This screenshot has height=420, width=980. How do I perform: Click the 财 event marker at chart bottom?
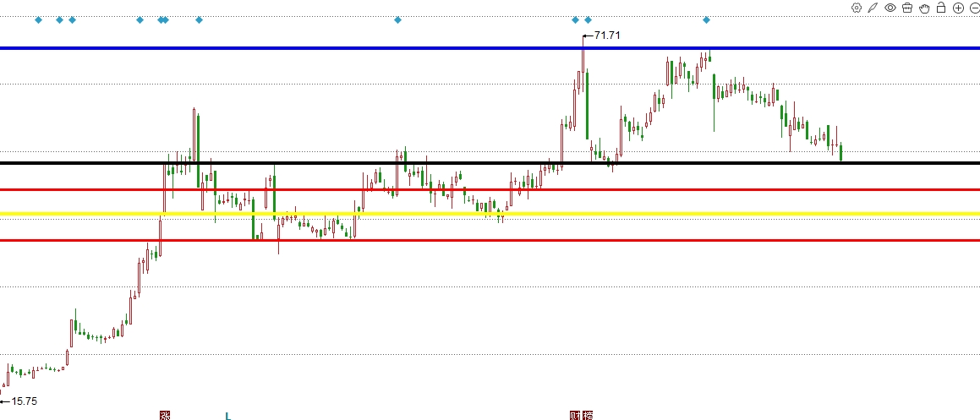[576, 416]
